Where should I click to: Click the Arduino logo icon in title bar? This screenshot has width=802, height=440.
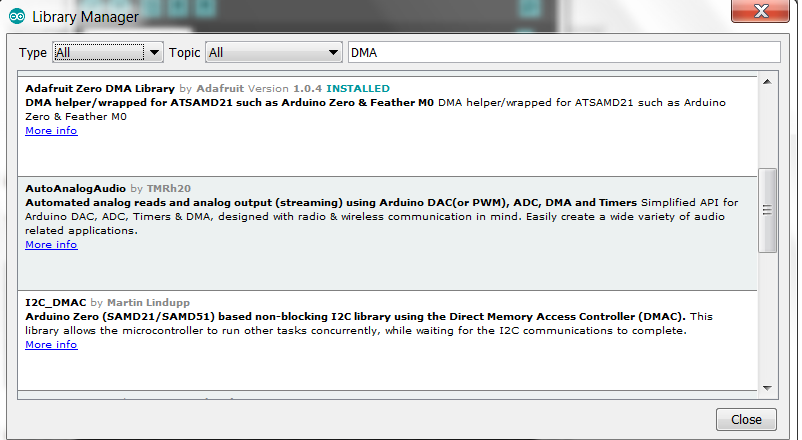(17, 17)
